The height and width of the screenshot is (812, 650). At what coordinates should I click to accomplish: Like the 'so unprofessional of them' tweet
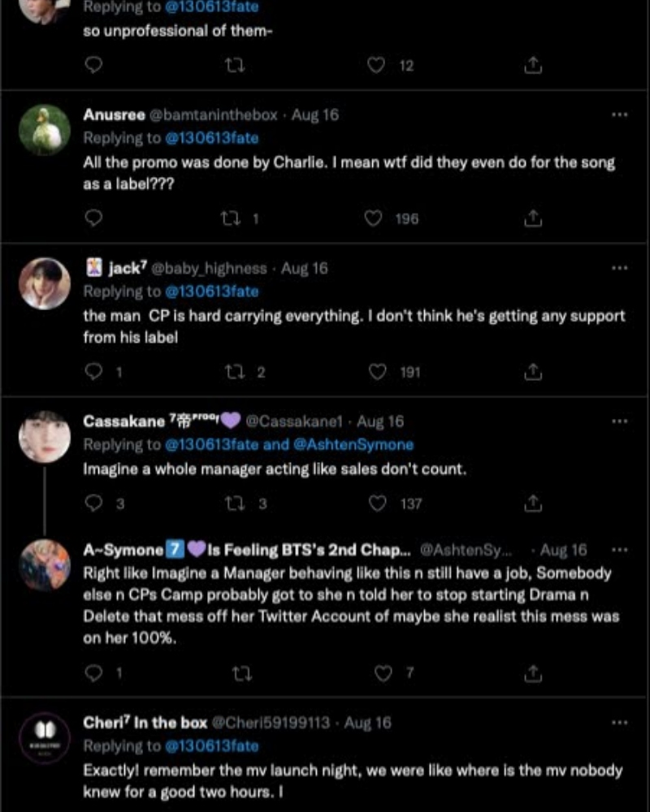pos(376,66)
